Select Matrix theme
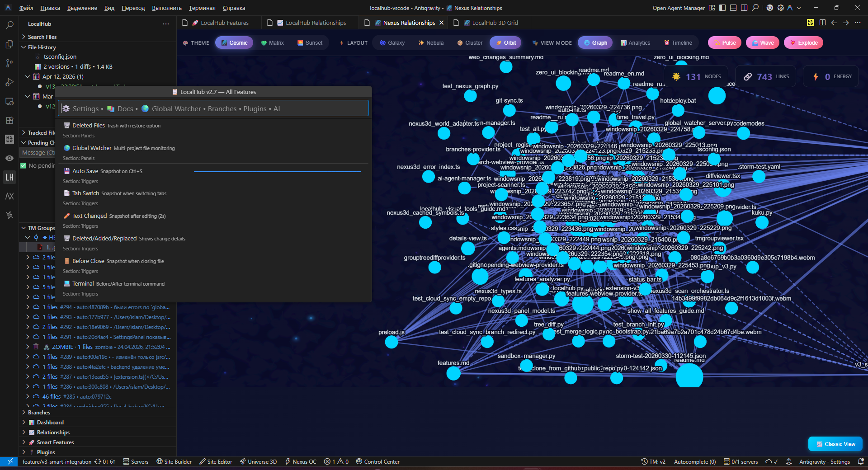This screenshot has width=868, height=470. point(273,43)
